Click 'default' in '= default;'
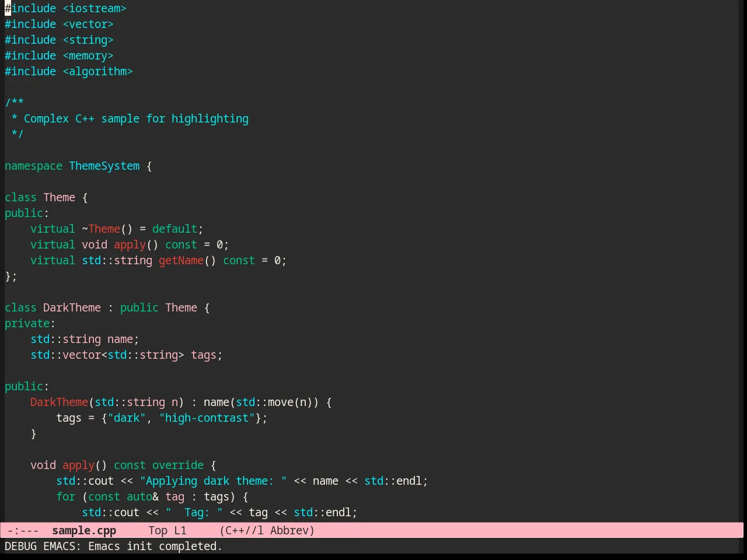This screenshot has width=747, height=560. 174,229
